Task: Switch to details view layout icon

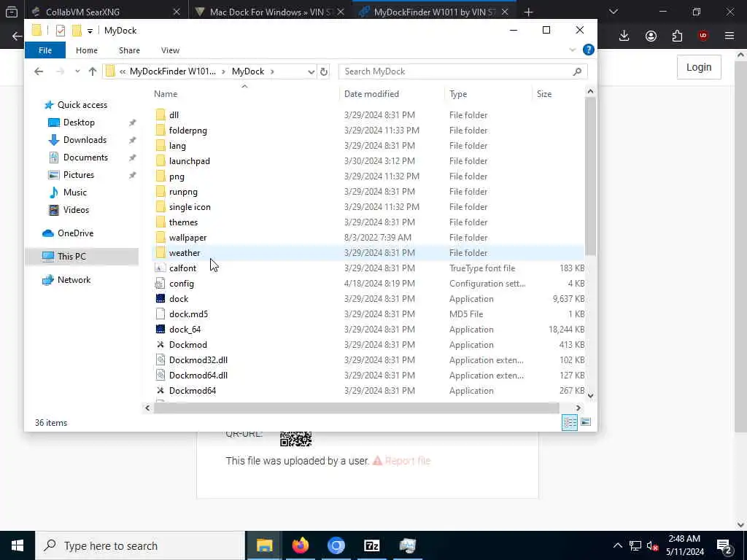Action: [570, 422]
